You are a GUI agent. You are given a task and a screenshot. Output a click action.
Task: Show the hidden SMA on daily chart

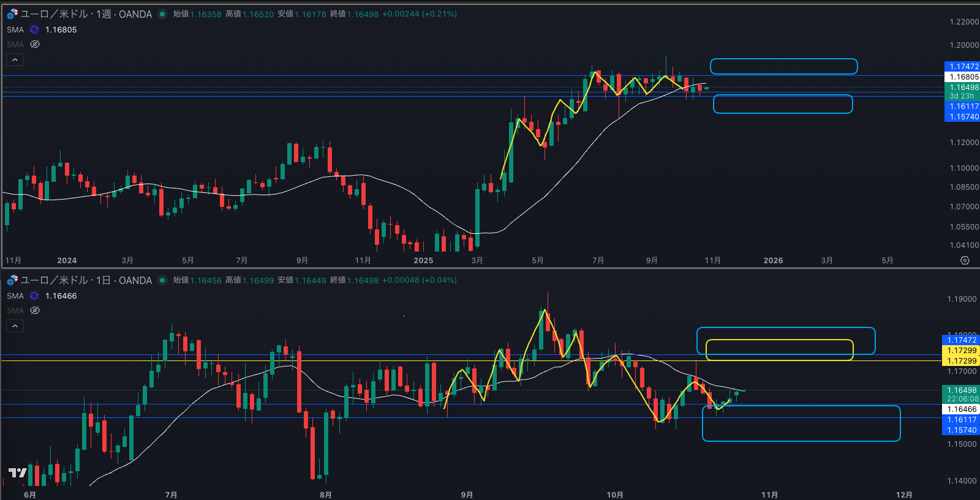(x=35, y=310)
